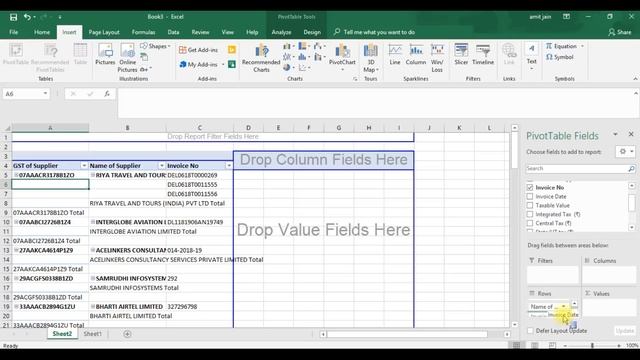Open the Share button

point(619,32)
